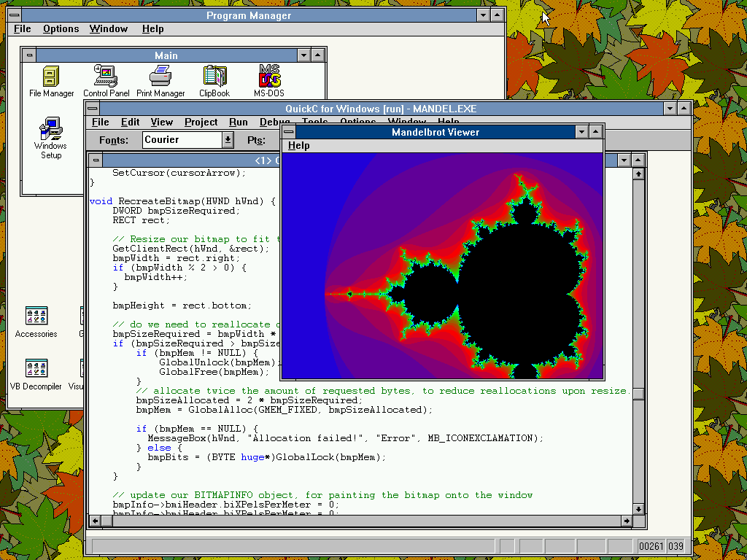The image size is (747, 560).
Task: Click the 'bmpWidth++;' statement
Action: pyautogui.click(x=156, y=277)
